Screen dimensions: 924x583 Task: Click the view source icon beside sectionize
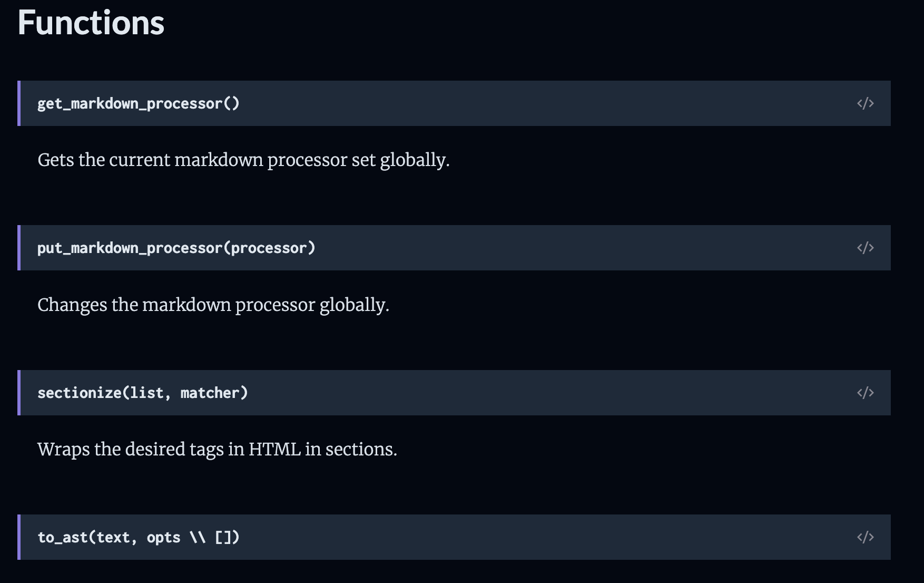coord(866,392)
